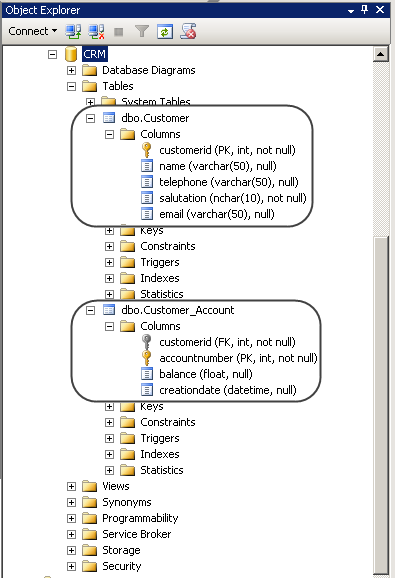Select accountnumber (PK, int, not null) column

[238, 358]
